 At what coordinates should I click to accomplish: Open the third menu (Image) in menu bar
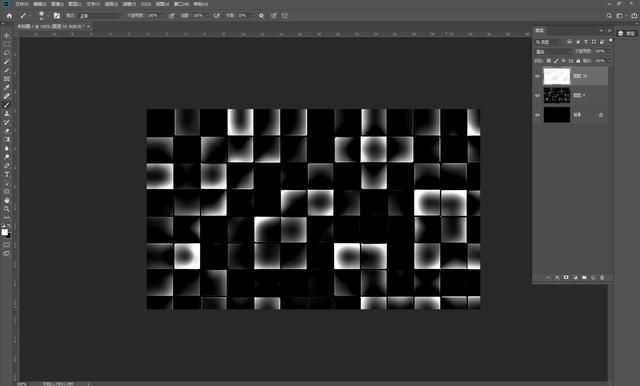pos(57,4)
